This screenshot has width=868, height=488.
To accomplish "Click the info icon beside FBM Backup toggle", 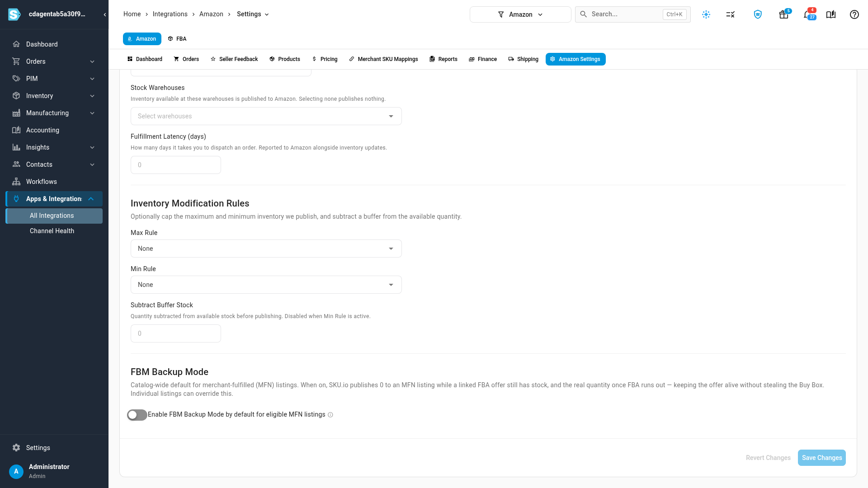I will point(330,415).
